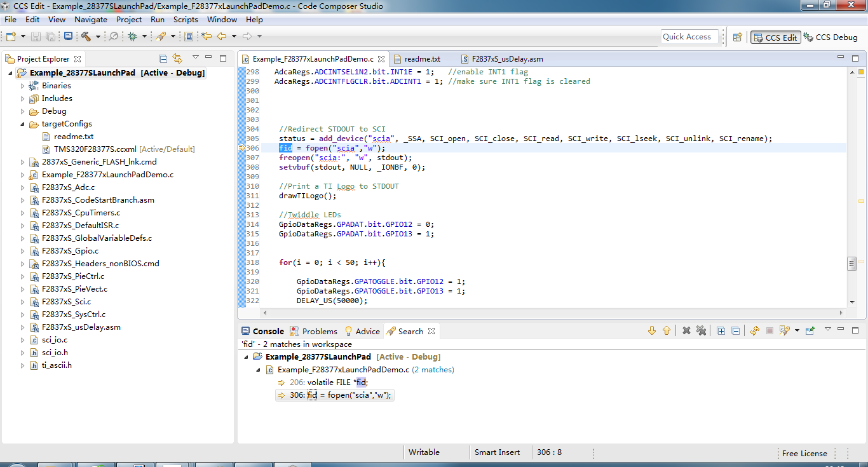Click the Open Perspective icon
Viewport: 868px width, 467px height.
click(738, 37)
